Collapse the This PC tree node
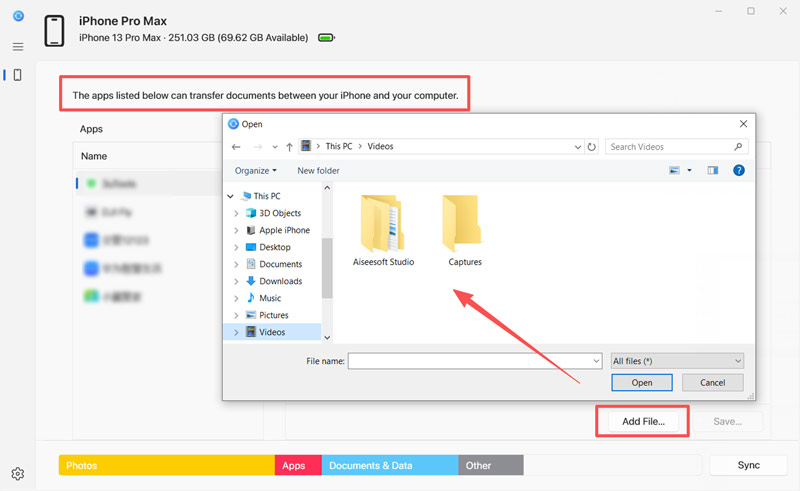This screenshot has height=491, width=800. (x=231, y=196)
